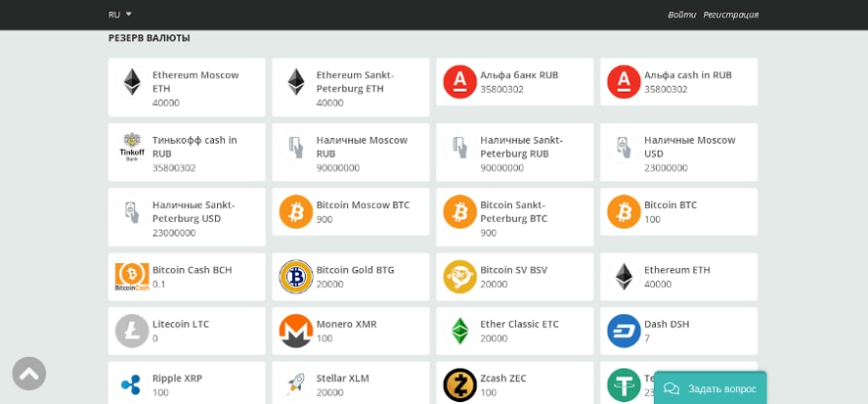Click the Альфа банк RUB title
Image resolution: width=868 pixels, height=404 pixels.
(x=519, y=75)
